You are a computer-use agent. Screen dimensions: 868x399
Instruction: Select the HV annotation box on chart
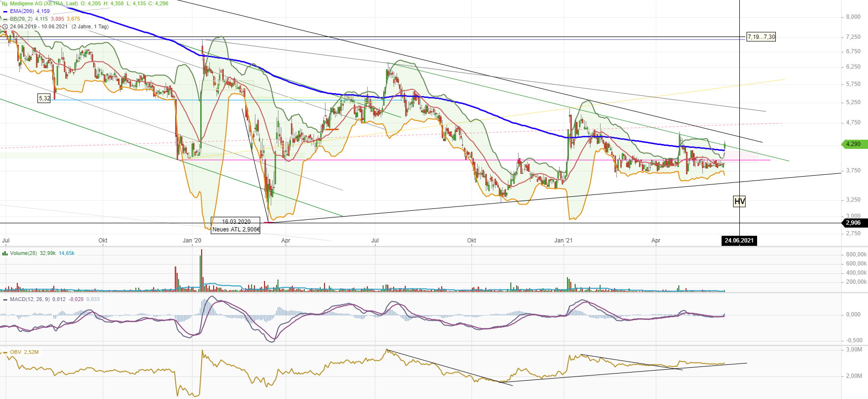pos(739,201)
